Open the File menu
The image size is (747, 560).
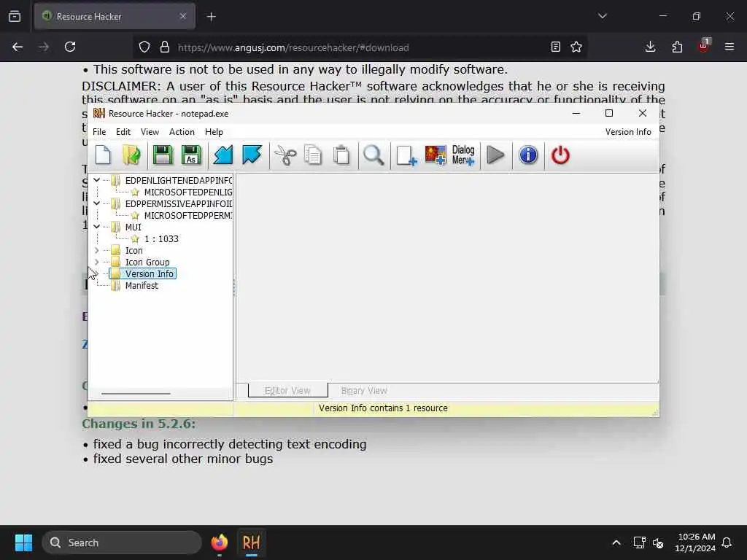[x=99, y=132]
